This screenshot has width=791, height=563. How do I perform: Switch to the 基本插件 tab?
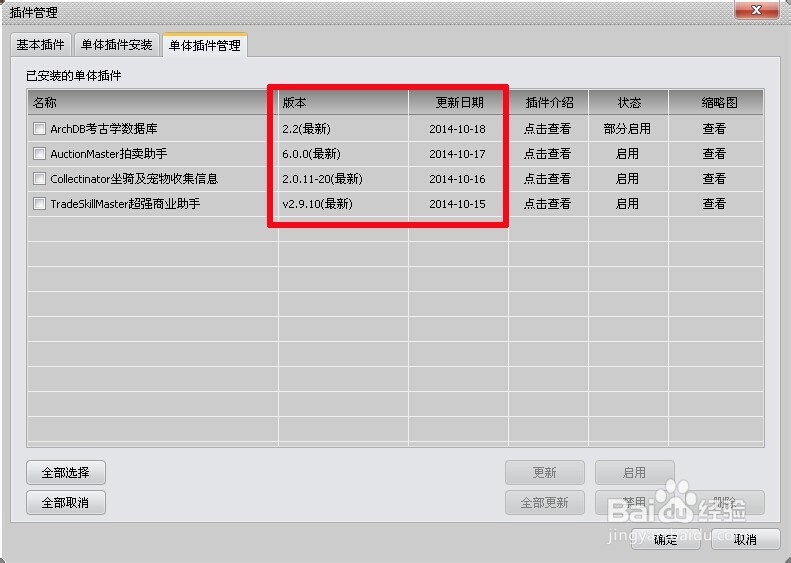tap(40, 45)
